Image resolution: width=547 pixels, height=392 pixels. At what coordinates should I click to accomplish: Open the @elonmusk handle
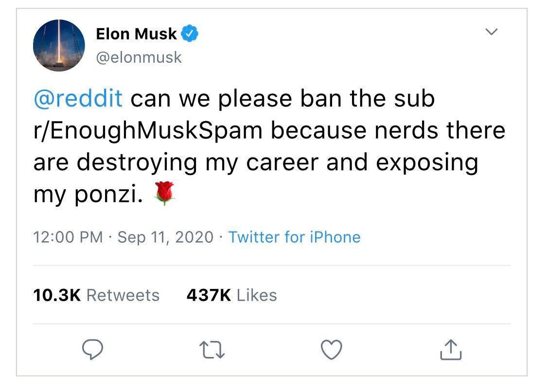pos(139,57)
